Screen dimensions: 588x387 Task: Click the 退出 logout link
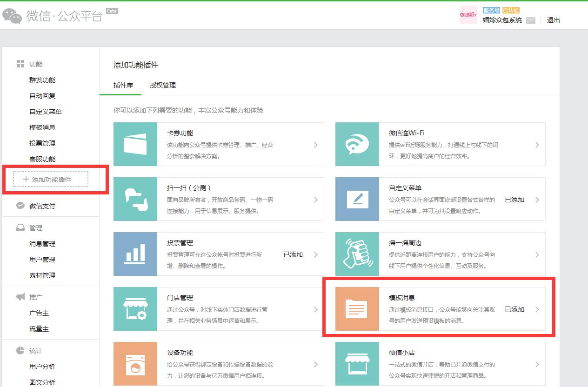pyautogui.click(x=553, y=20)
